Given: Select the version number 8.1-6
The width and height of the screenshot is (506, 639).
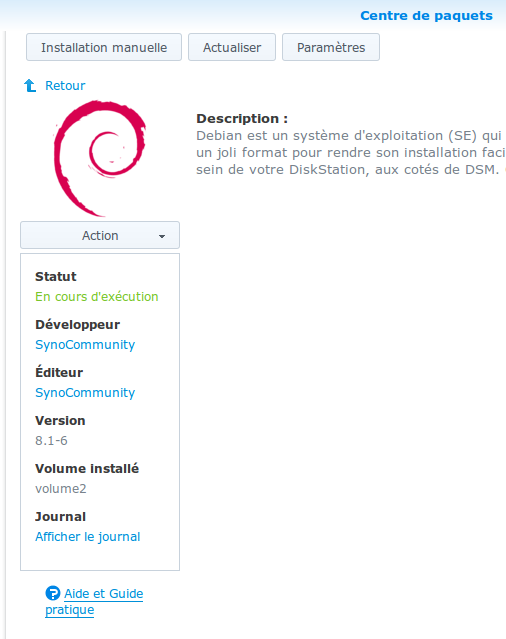Looking at the screenshot, I should point(51,441).
